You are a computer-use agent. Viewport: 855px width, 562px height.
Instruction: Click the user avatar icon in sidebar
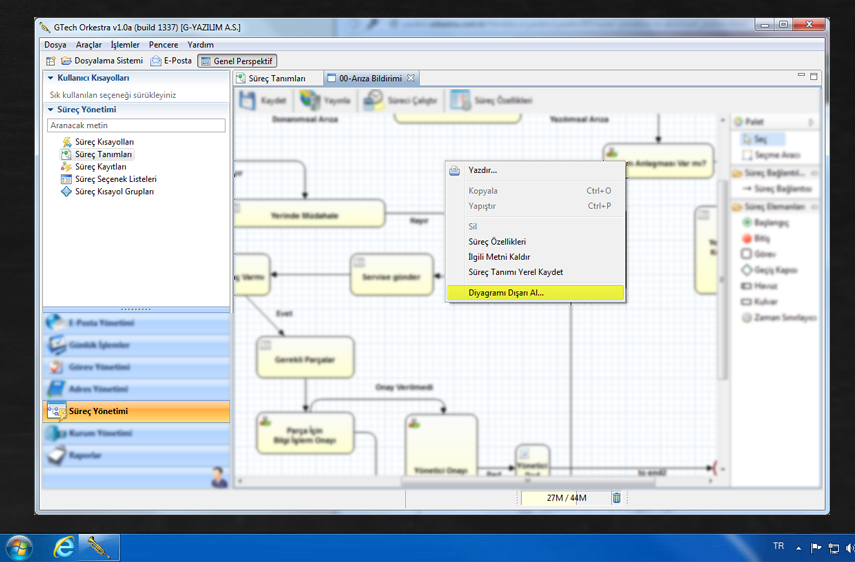coord(219,477)
